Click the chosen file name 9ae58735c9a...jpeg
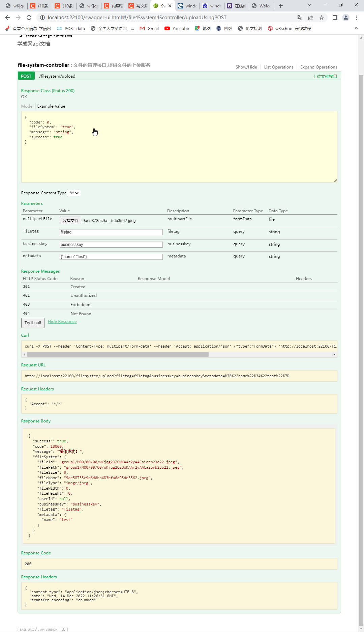364x632 pixels. (109, 221)
